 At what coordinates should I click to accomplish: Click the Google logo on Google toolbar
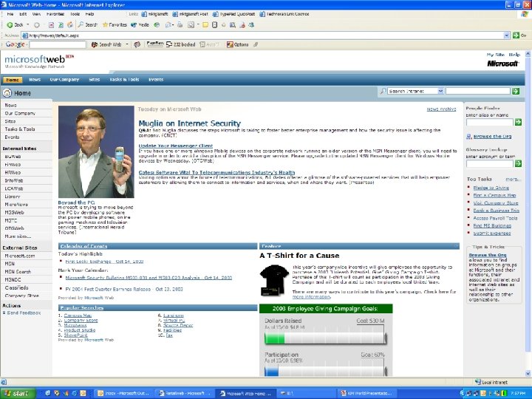(15, 44)
